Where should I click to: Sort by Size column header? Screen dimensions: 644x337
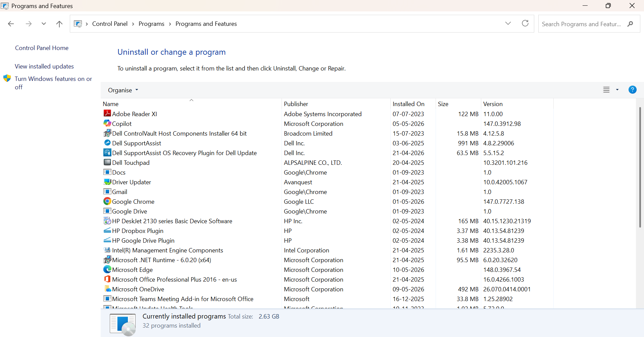point(458,104)
